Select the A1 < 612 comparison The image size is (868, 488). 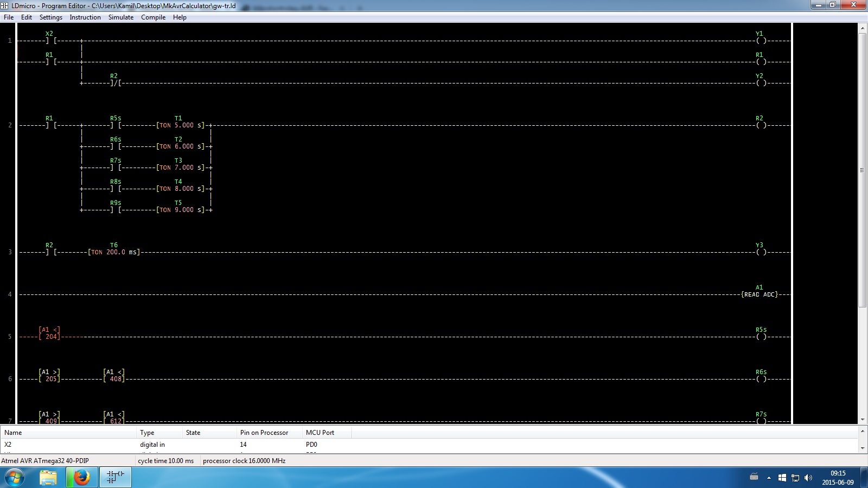click(x=114, y=418)
